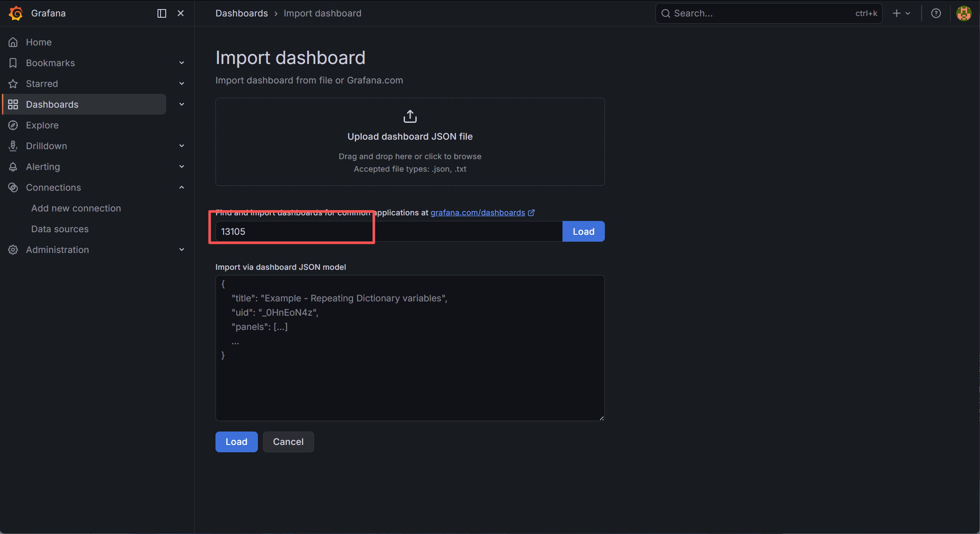
Task: Open Alerting in the sidebar
Action: pyautogui.click(x=43, y=167)
